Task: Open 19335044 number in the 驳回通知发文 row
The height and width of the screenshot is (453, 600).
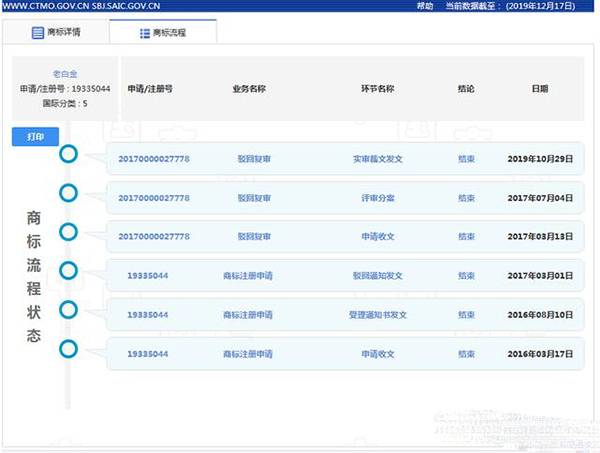Action: click(x=147, y=276)
